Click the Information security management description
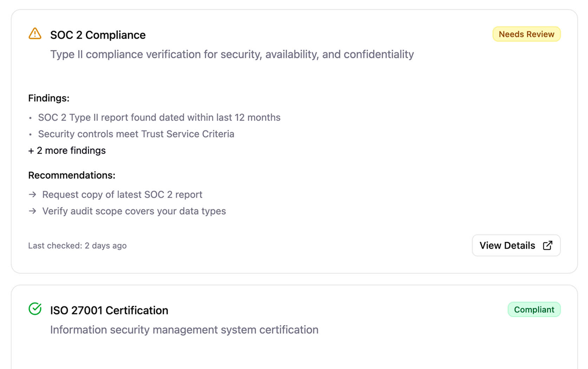The image size is (588, 369). tap(184, 330)
